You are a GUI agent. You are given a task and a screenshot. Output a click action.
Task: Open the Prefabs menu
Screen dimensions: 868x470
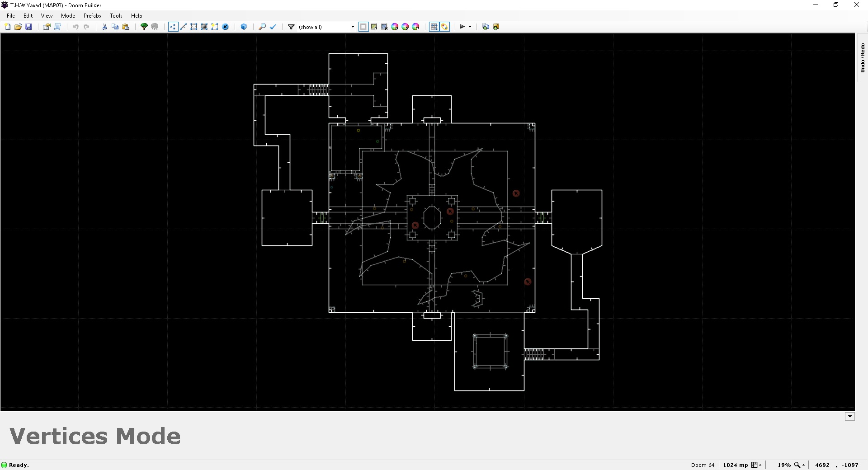(92, 15)
